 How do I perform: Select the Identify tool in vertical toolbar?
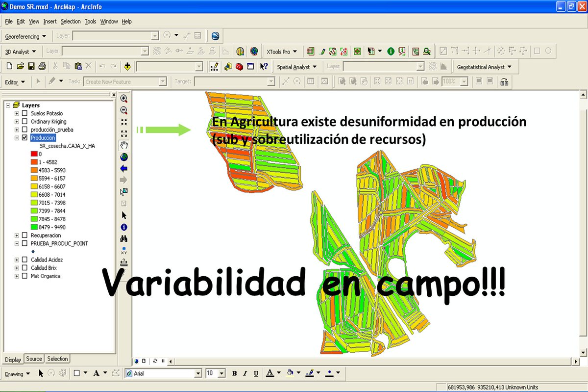pos(124,227)
